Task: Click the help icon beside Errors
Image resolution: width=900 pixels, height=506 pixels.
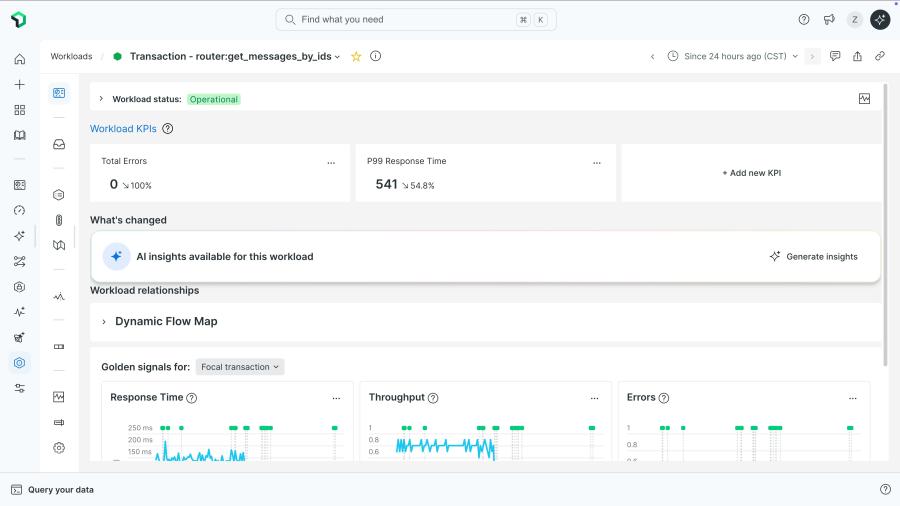Action: coord(664,398)
